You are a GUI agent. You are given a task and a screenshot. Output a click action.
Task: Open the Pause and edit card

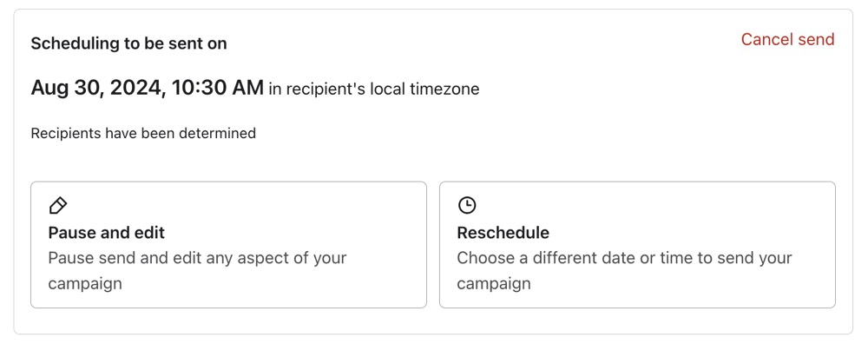pos(228,244)
